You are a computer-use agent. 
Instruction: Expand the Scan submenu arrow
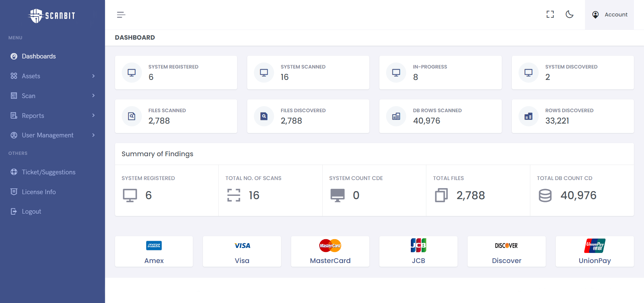(x=93, y=96)
